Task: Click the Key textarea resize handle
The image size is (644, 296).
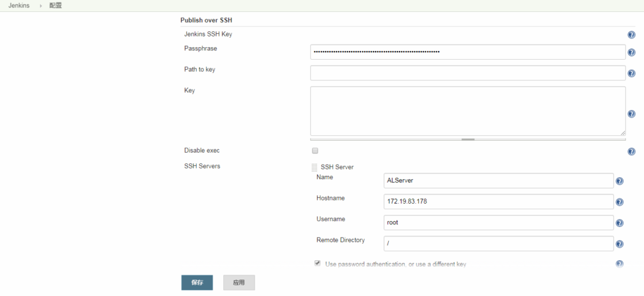Action: [467, 139]
